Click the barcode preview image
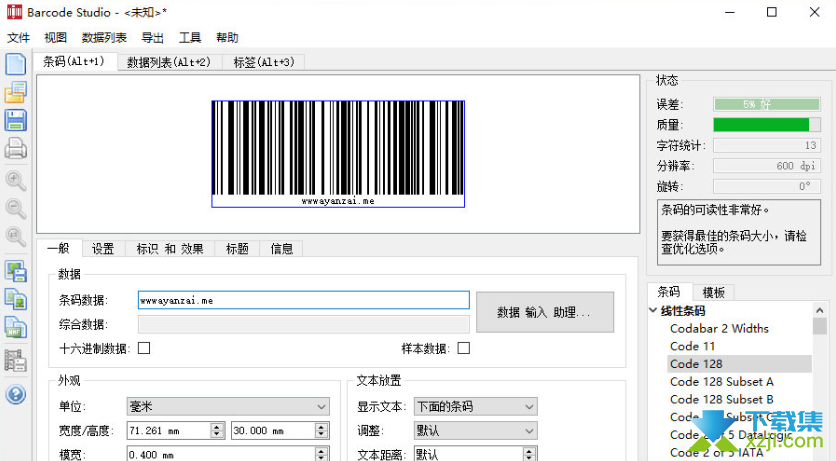This screenshot has width=836, height=461. click(x=338, y=153)
